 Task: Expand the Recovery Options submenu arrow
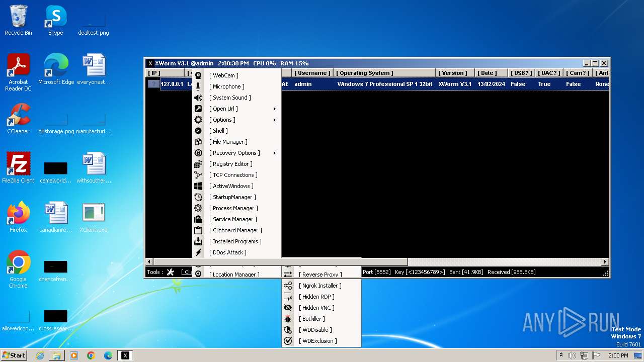click(275, 153)
